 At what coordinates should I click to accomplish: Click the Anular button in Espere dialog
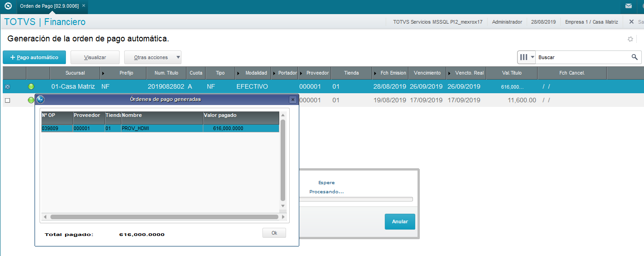400,221
